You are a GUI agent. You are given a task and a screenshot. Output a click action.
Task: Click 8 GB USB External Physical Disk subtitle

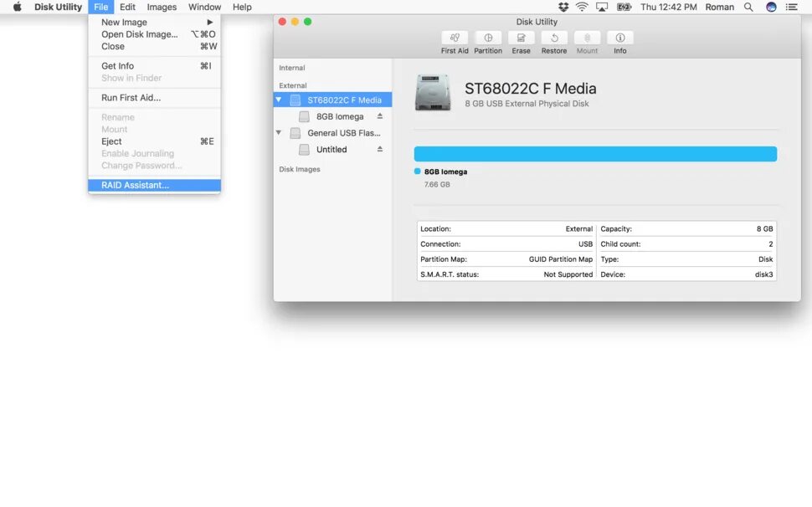[x=527, y=104]
